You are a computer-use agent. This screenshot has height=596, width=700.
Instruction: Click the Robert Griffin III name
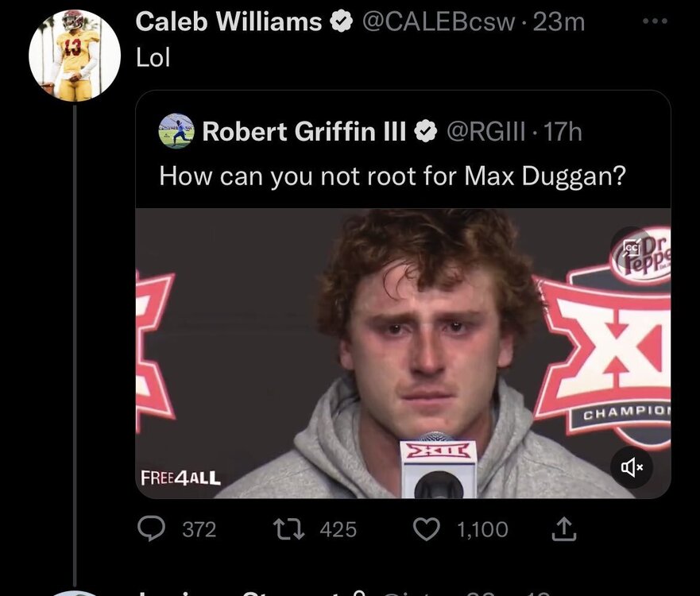(x=304, y=131)
